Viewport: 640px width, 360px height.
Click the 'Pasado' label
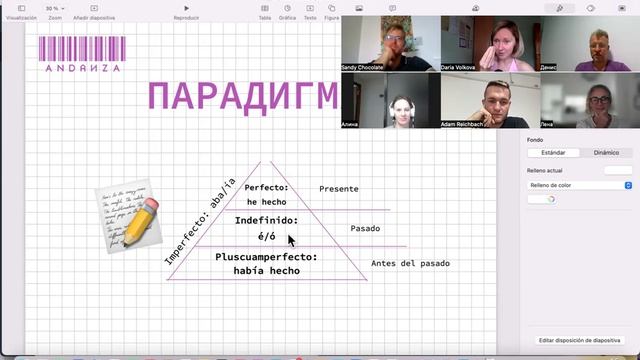pos(365,229)
